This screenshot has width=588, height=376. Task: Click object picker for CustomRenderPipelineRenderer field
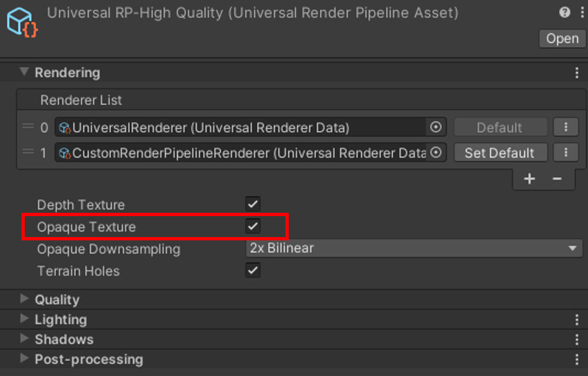pos(435,153)
